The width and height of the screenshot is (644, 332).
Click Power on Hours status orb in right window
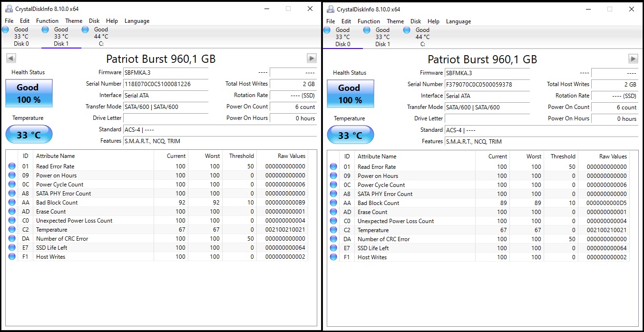pos(333,176)
